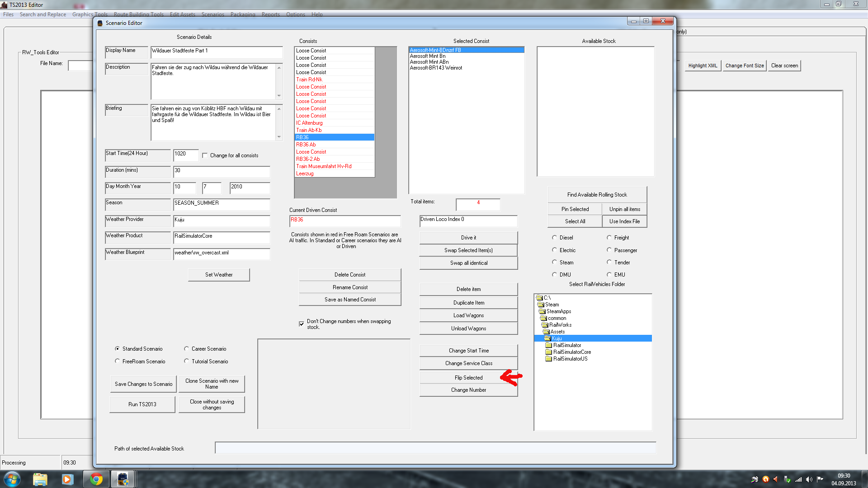Viewport: 868px width, 488px height.
Task: Click the Windows Start orb
Action: point(12,479)
